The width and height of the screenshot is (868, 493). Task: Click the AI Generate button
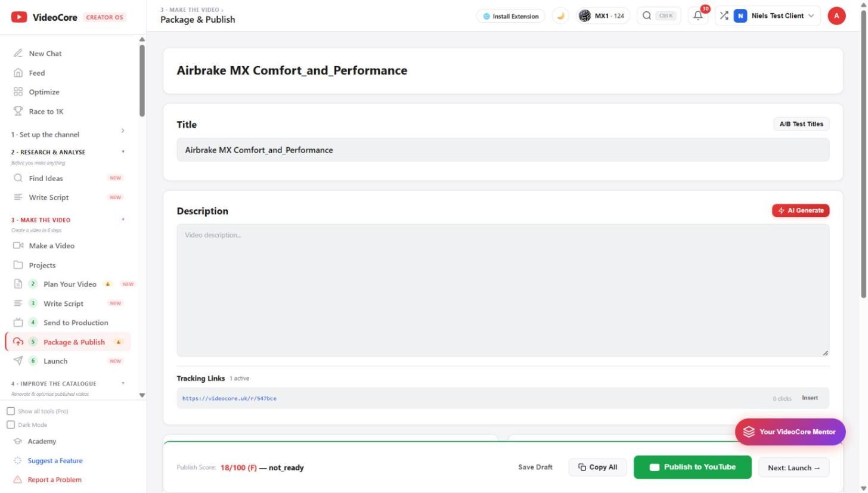pos(801,210)
